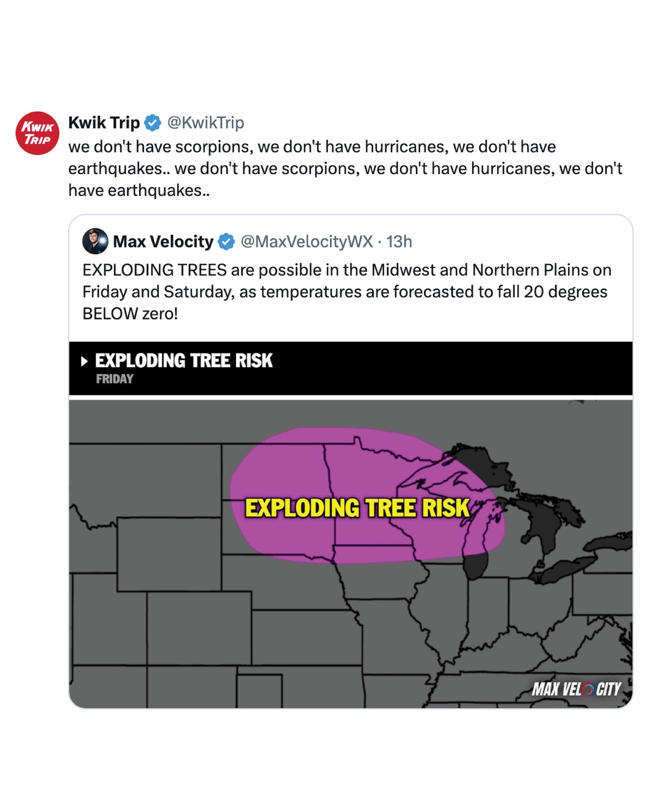The image size is (650, 812).
Task: Click the Max Velocity watermark logo on the map
Action: [576, 689]
